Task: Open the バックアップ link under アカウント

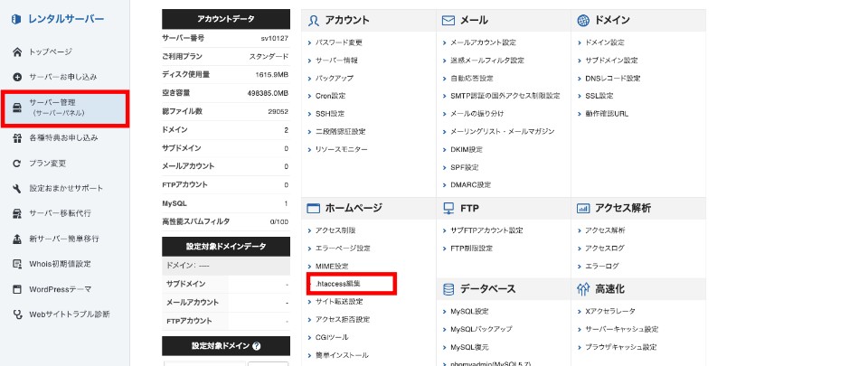Action: (334, 78)
